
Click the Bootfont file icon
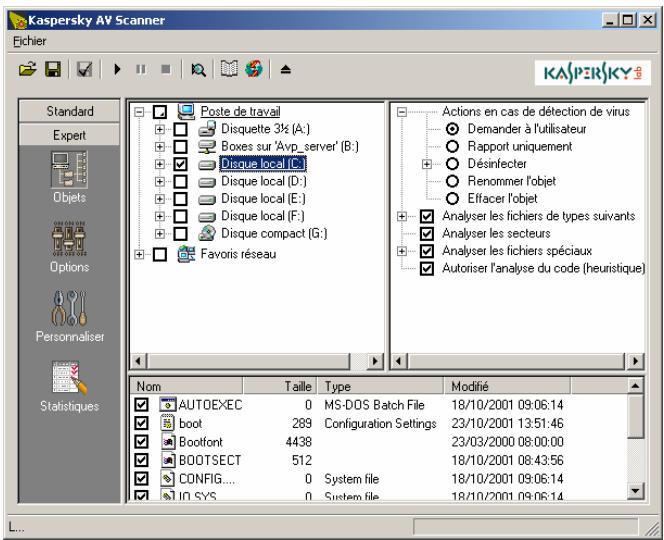coord(168,442)
